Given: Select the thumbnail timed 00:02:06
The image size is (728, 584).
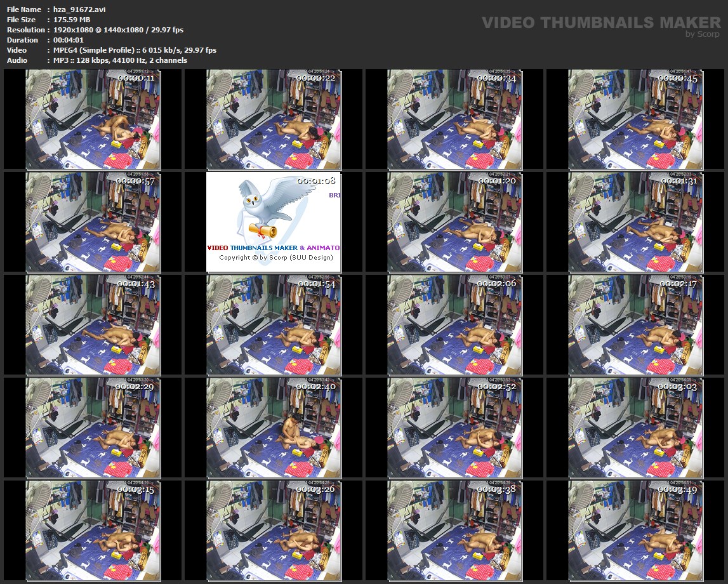Looking at the screenshot, I should (454, 325).
